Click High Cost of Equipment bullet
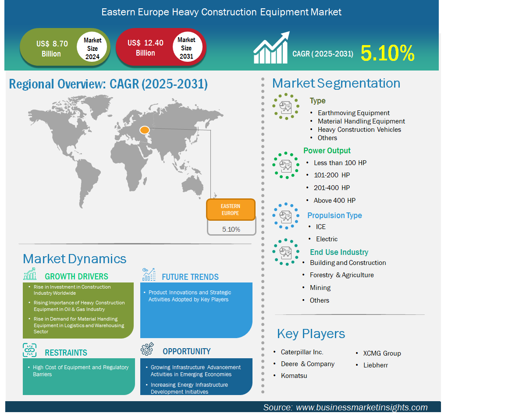This screenshot has height=420, width=519. pyautogui.click(x=80, y=371)
